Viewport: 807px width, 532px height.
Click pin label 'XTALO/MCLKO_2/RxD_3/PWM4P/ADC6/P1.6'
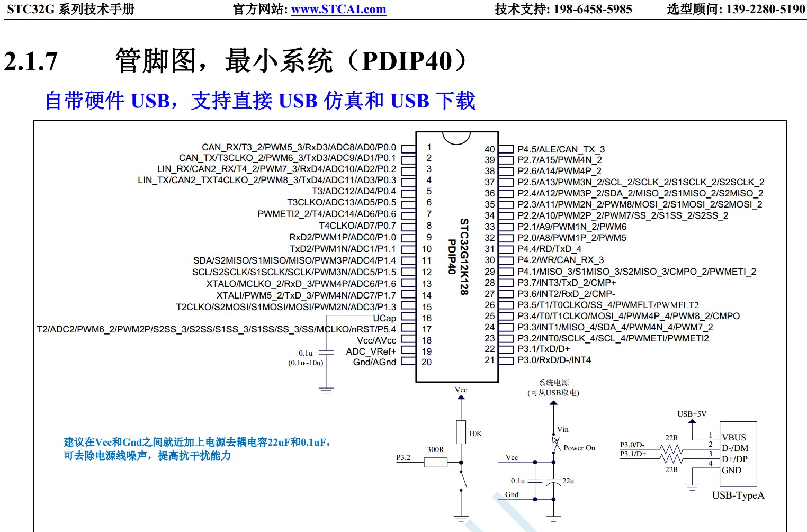(301, 284)
